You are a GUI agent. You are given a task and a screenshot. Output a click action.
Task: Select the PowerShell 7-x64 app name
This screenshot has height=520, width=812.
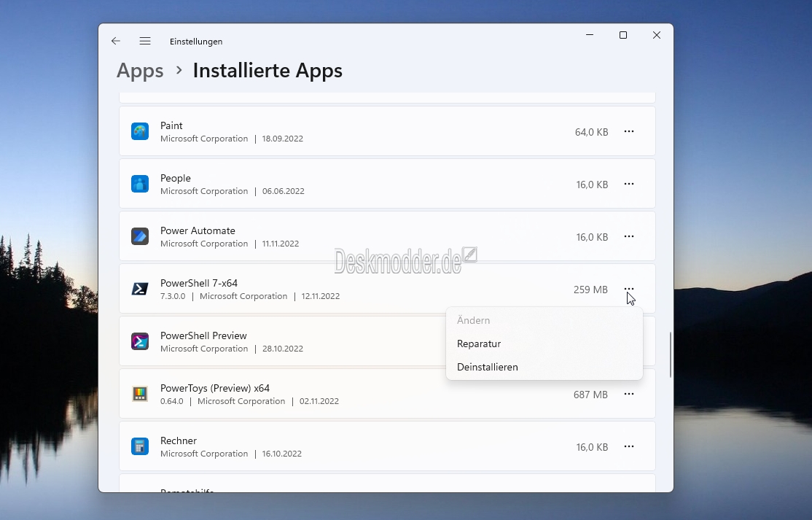click(x=199, y=283)
